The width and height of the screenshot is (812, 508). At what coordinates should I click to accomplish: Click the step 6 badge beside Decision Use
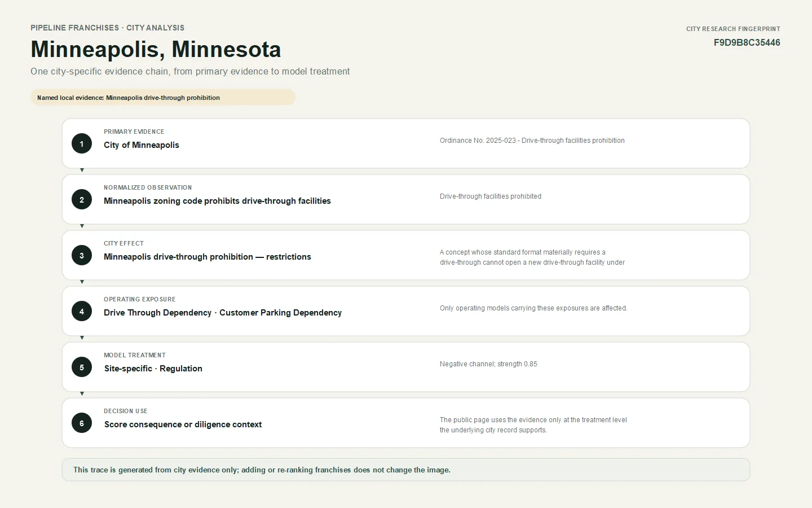pyautogui.click(x=82, y=423)
